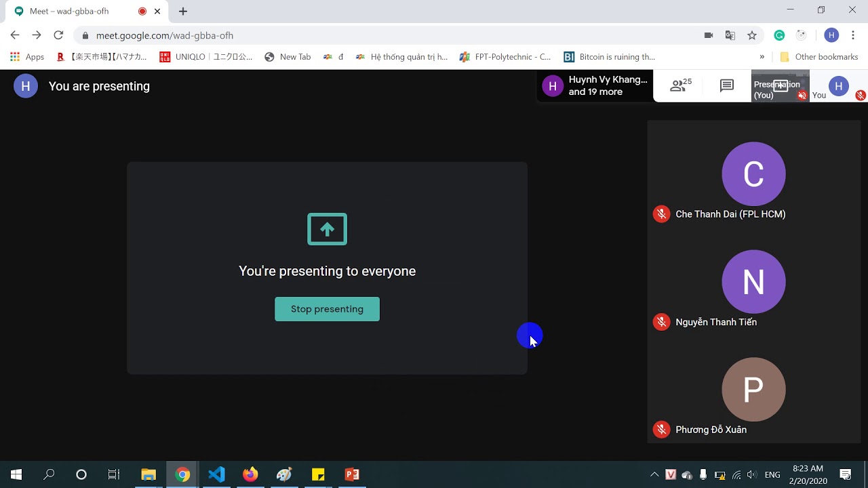
Task: Open the Other bookmarks folder
Action: tap(818, 57)
